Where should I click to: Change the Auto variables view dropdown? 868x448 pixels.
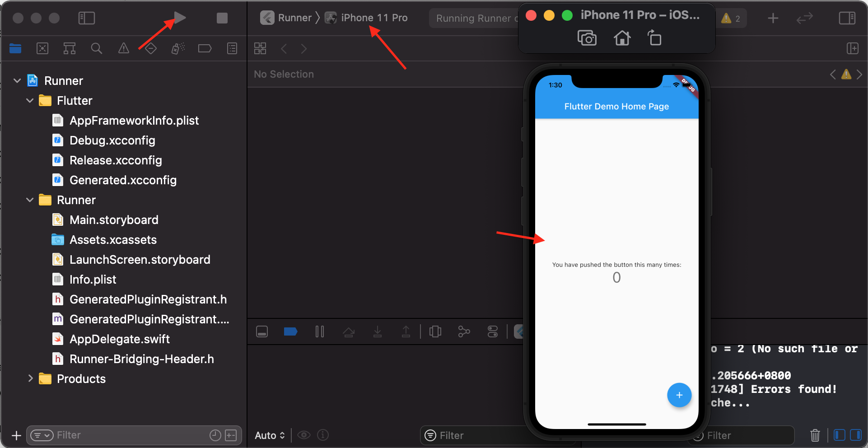270,435
